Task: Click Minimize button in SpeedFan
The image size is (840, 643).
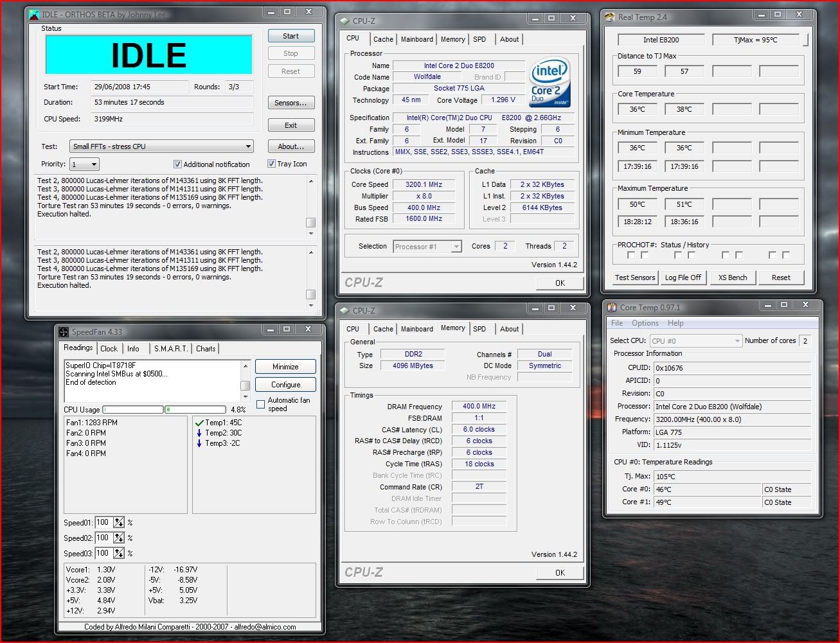Action: click(285, 367)
